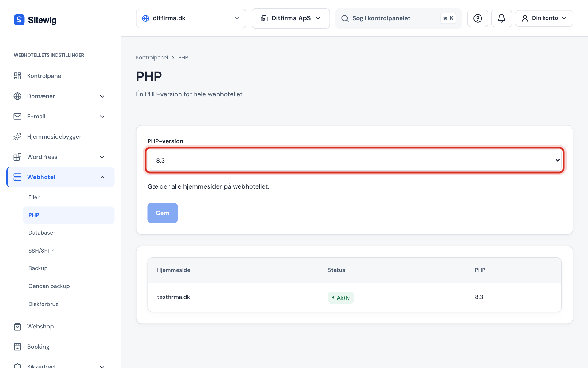Open Diskforbrug in the Webhotel submenu
588x368 pixels.
(x=69, y=304)
